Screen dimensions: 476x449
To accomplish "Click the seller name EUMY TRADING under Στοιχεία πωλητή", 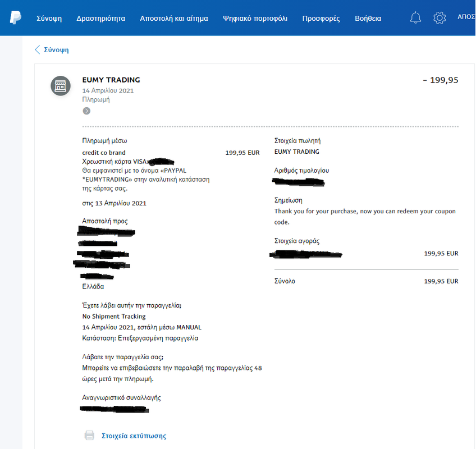I will (296, 152).
